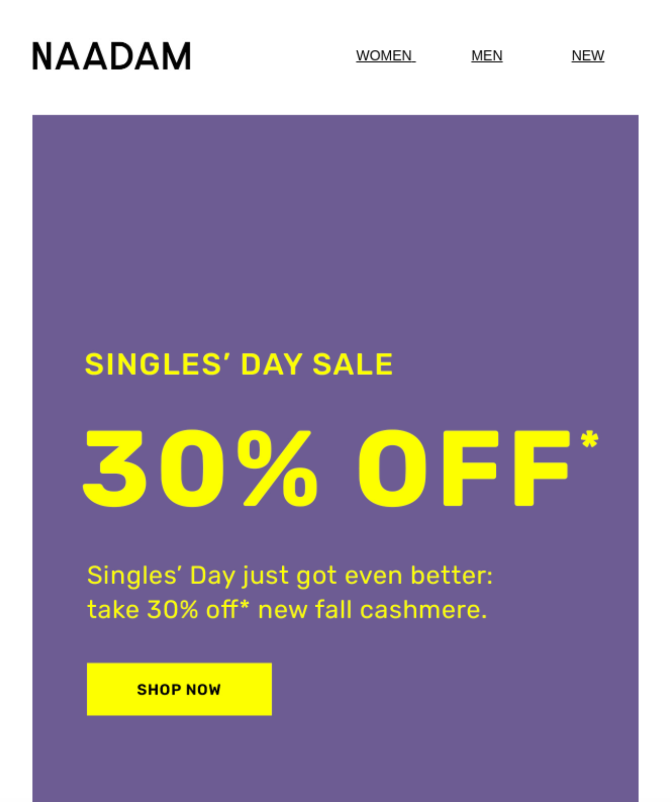Viewport: 672px width, 802px height.
Task: Click the large OFF word in the headline
Action: pyautogui.click(x=464, y=469)
